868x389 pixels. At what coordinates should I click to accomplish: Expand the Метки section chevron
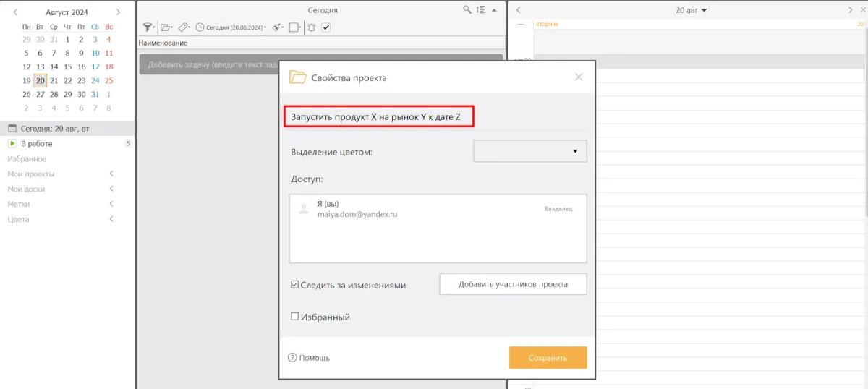111,204
